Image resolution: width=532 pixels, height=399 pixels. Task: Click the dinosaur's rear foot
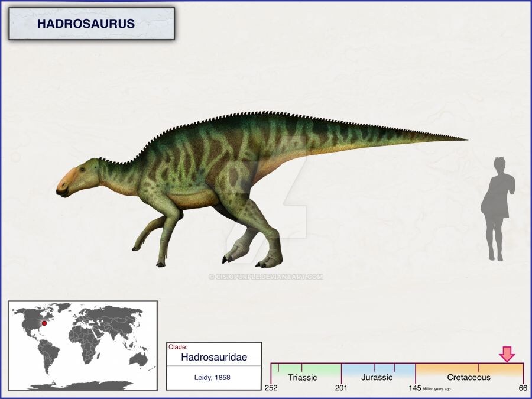click(270, 259)
